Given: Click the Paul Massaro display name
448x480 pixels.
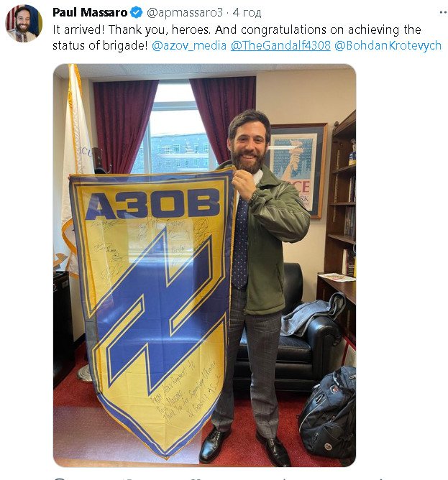Looking at the screenshot, I should coord(90,12).
